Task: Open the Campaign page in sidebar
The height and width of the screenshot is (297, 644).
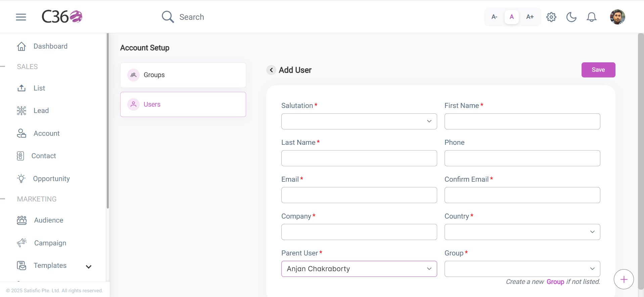Action: coord(50,243)
